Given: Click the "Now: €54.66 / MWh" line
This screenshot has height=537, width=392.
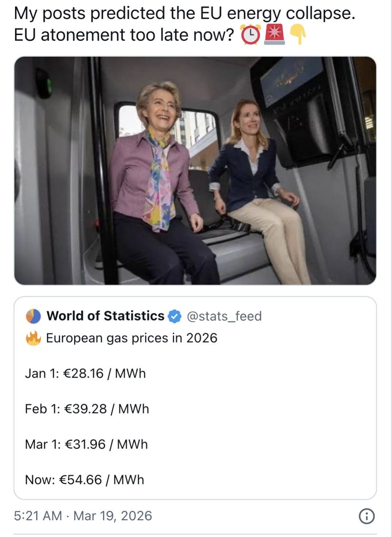Looking at the screenshot, I should coord(84,480).
